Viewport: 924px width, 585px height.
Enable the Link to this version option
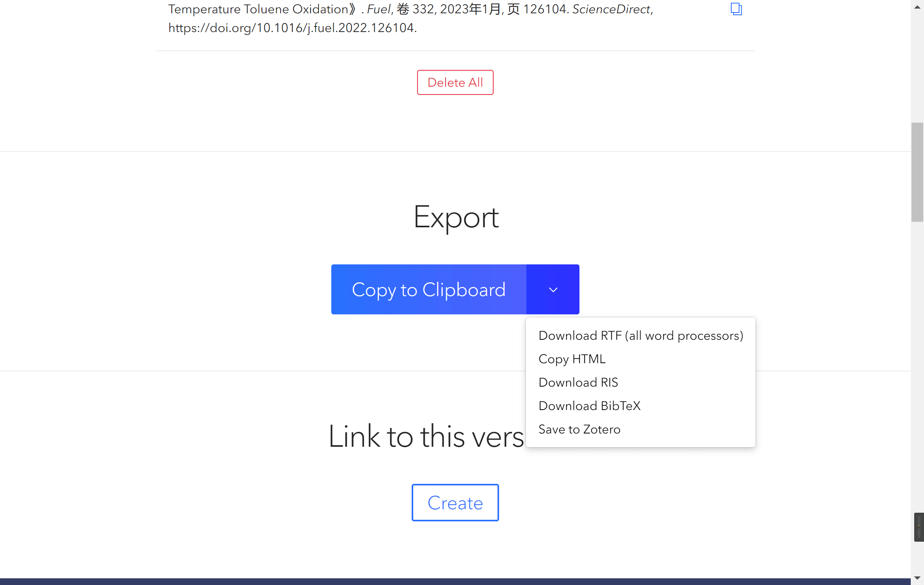455,503
